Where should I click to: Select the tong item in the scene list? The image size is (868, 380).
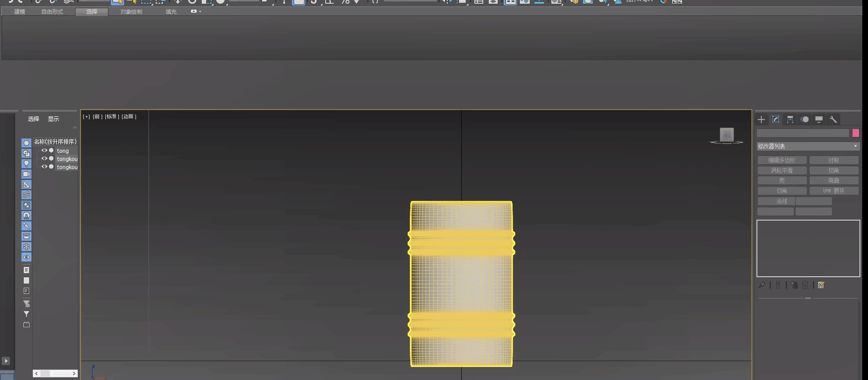pos(63,151)
